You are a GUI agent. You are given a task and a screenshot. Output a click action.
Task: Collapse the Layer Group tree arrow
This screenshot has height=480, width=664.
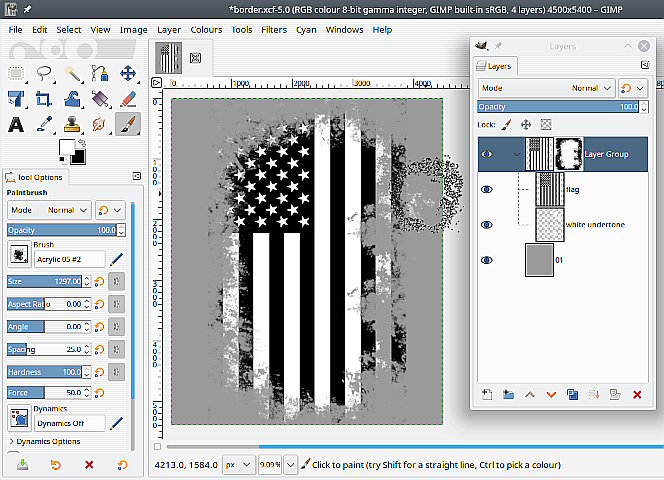click(x=516, y=155)
